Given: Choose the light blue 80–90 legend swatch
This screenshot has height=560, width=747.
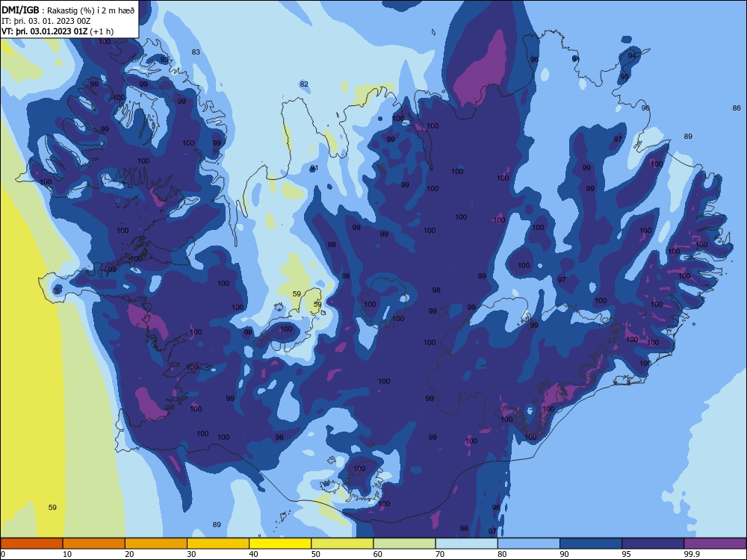Looking at the screenshot, I should click(x=529, y=544).
